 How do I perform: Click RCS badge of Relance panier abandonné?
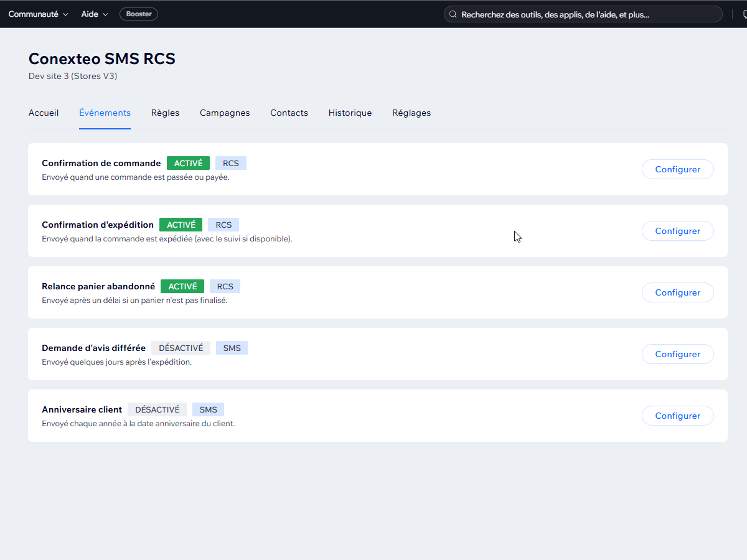(225, 286)
